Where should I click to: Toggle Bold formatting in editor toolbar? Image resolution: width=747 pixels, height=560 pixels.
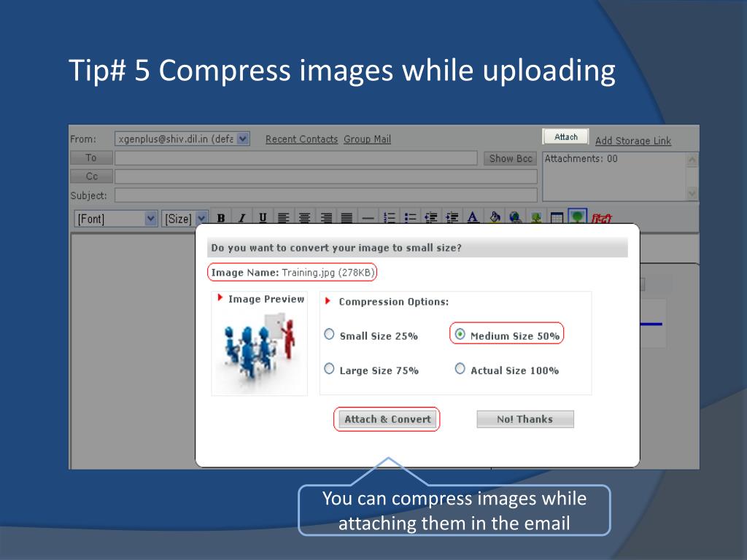click(221, 218)
